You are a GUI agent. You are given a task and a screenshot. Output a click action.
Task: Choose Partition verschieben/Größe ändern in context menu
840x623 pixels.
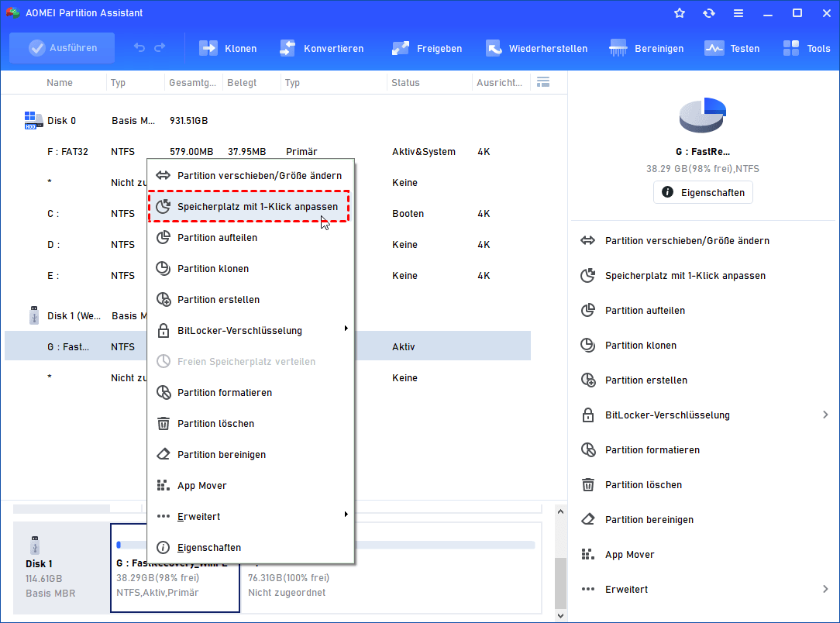coord(250,175)
